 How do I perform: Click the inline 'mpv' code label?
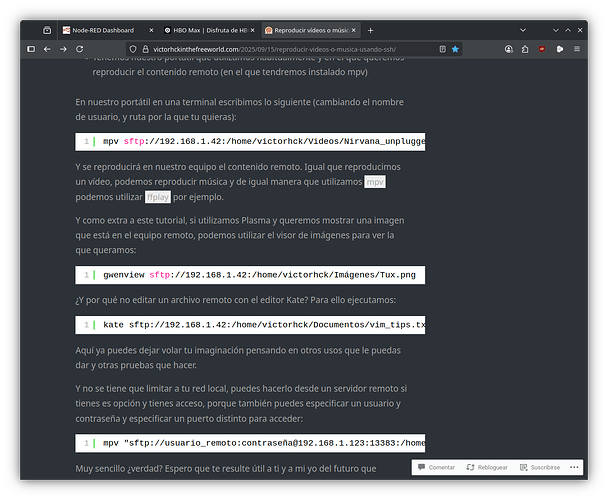(375, 182)
